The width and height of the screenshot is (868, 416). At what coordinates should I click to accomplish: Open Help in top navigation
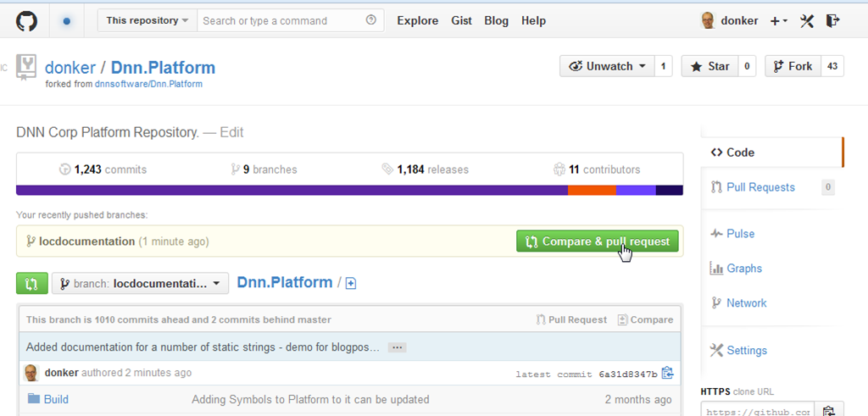pyautogui.click(x=534, y=21)
